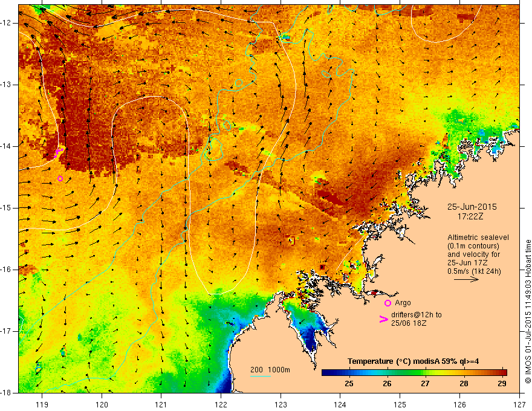Click the color bar tick label '26'

pyautogui.click(x=387, y=384)
